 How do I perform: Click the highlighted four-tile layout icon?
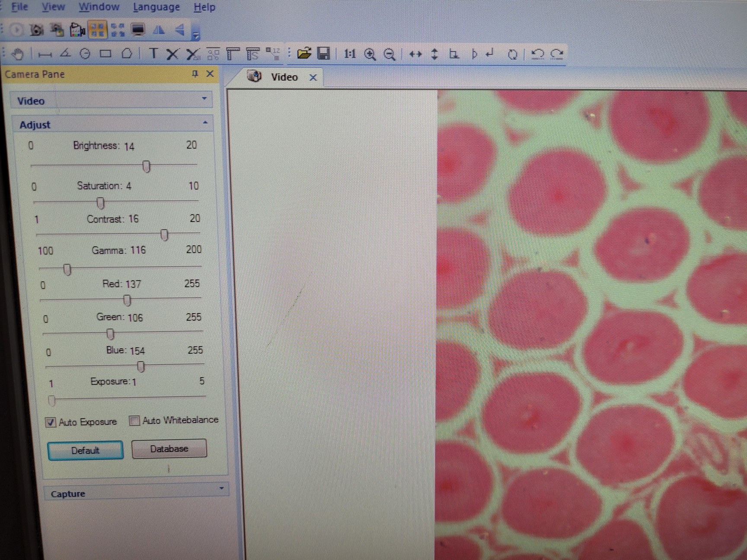98,30
